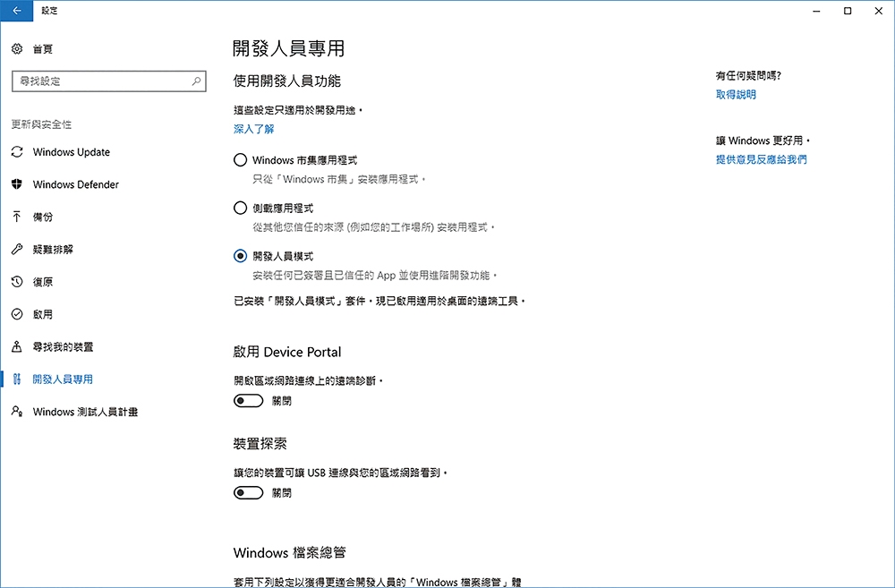Open Windows 測試人員計畫 page
The image size is (895, 588).
(86, 412)
